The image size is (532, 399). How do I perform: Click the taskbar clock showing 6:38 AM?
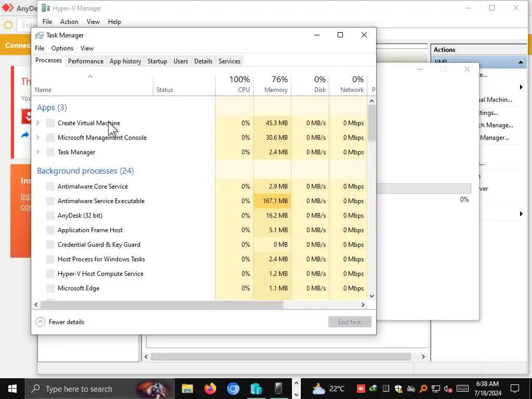(x=487, y=389)
